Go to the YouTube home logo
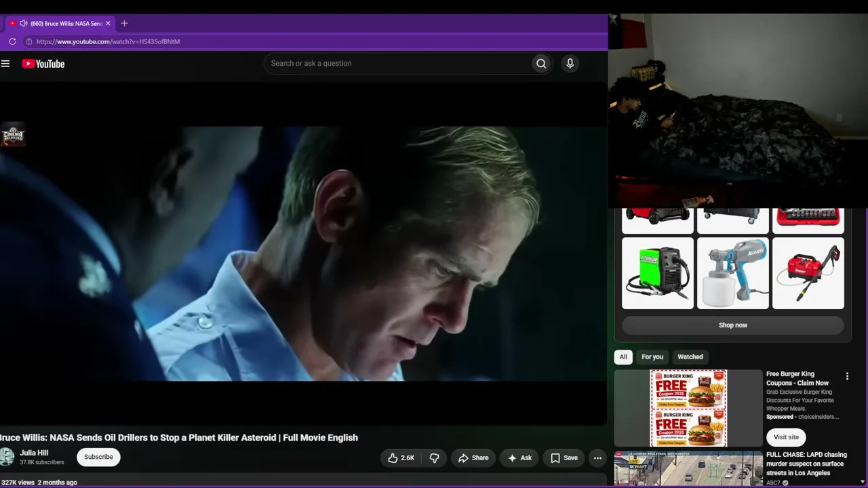The image size is (868, 488). pos(43,64)
